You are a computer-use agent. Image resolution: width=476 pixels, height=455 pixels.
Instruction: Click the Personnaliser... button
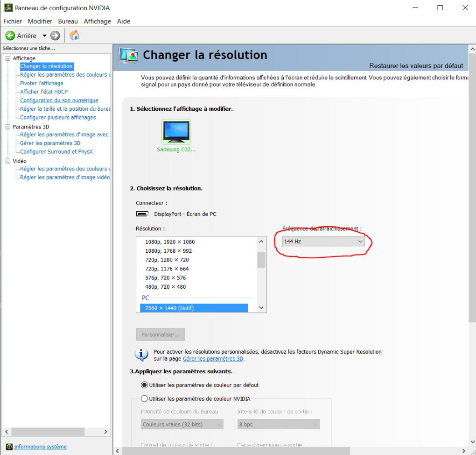[x=160, y=334]
